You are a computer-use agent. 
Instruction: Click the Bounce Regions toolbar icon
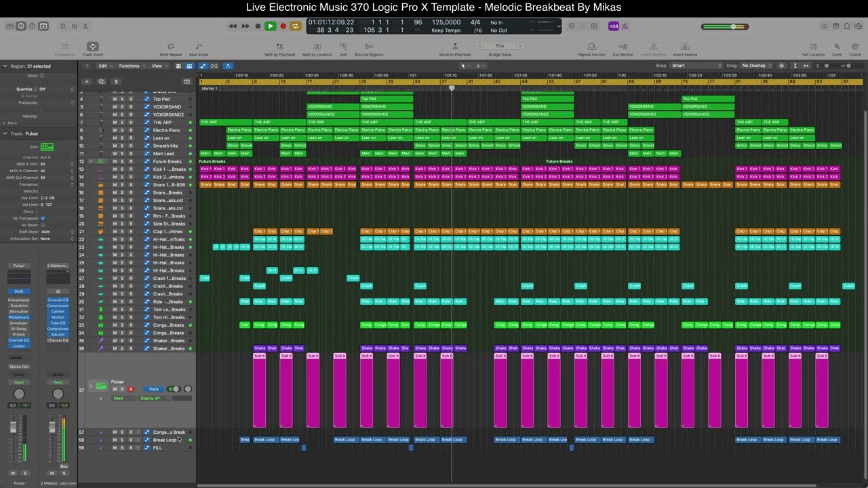tap(369, 47)
